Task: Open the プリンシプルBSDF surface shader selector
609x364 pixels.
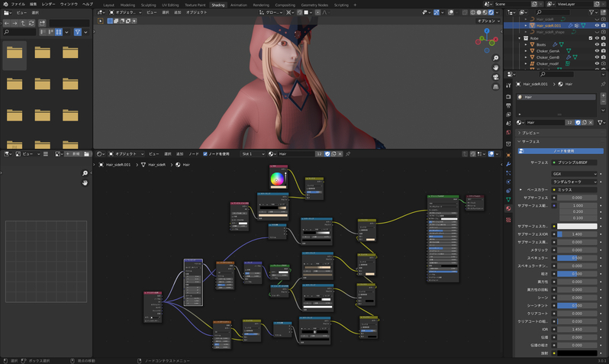Action: [575, 163]
